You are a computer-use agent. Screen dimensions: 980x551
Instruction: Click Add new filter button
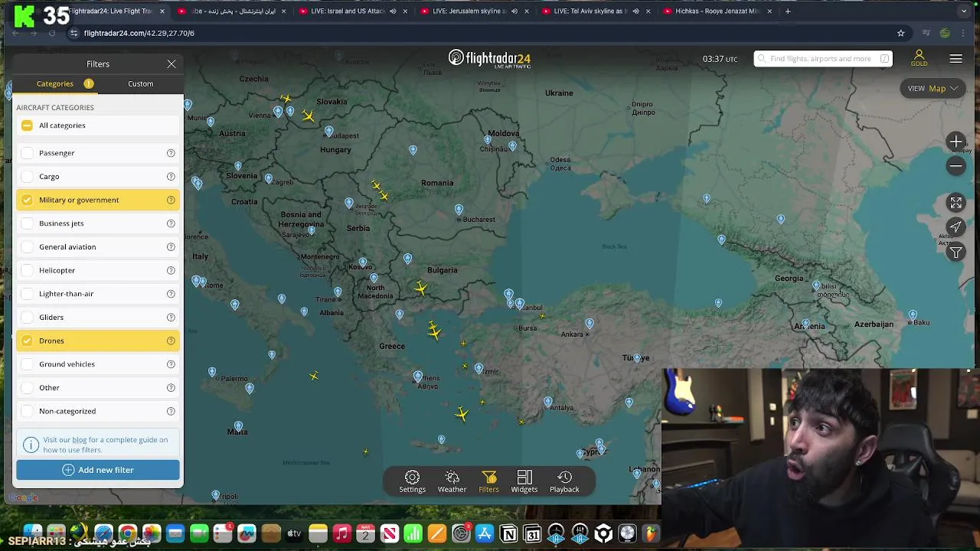point(98,470)
